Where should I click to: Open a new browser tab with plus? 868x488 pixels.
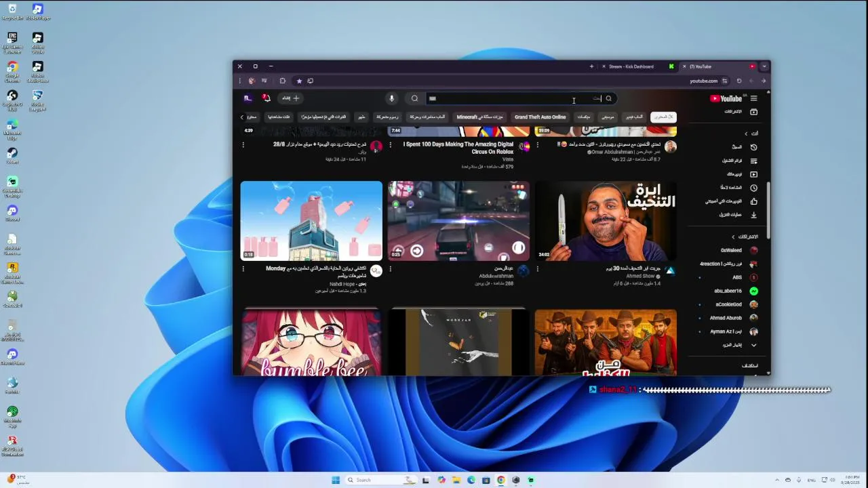(x=591, y=66)
